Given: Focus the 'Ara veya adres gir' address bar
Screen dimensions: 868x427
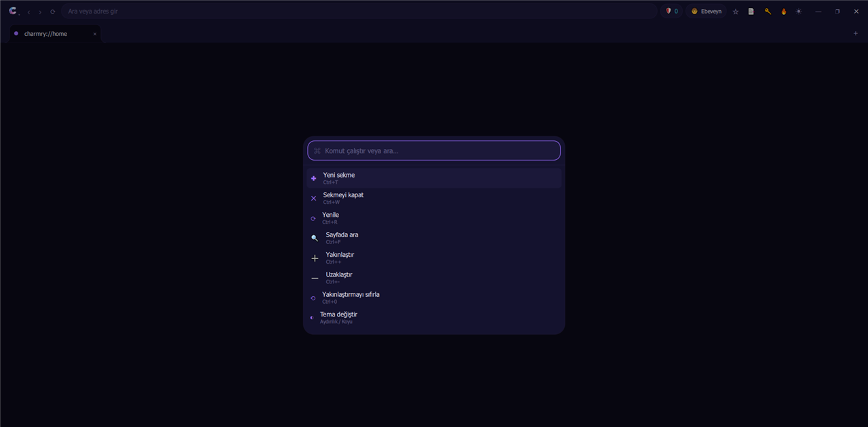Looking at the screenshot, I should (359, 12).
